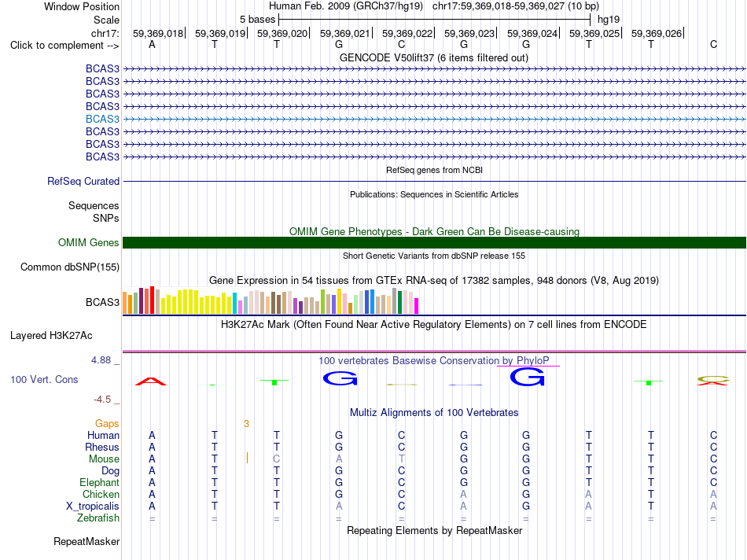Open 'Publications: Sequences in Scientific Articles' title
The height and width of the screenshot is (560, 747).
(434, 194)
